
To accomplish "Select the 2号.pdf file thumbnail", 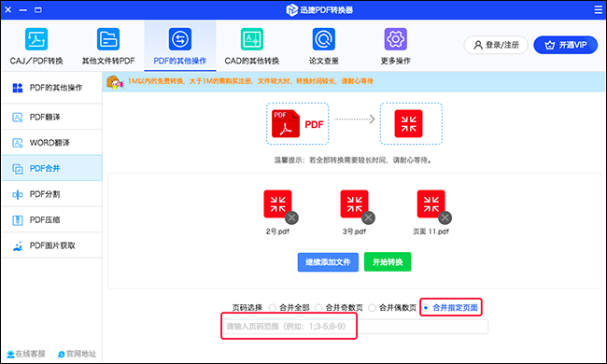I will click(x=277, y=203).
